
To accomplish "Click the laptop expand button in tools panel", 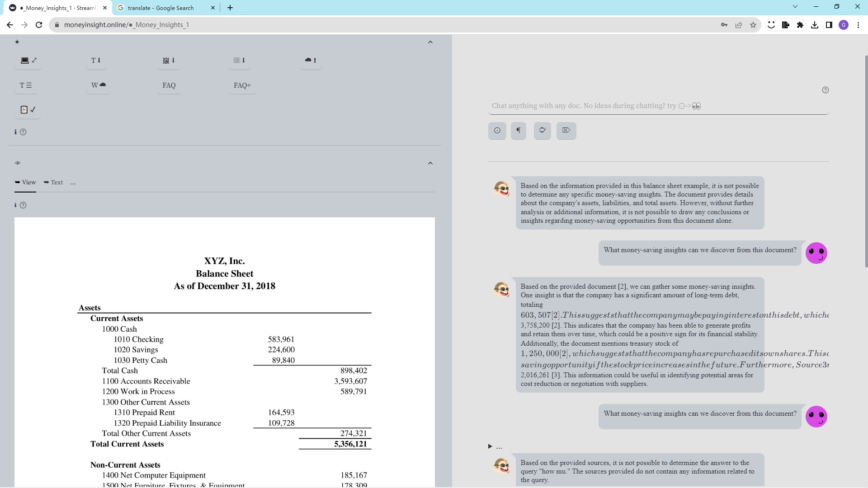I will (28, 60).
